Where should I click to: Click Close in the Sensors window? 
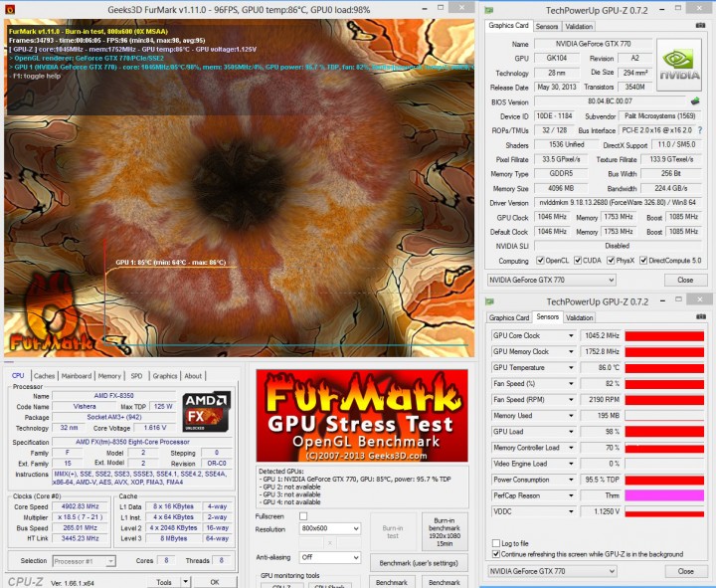pyautogui.click(x=685, y=571)
